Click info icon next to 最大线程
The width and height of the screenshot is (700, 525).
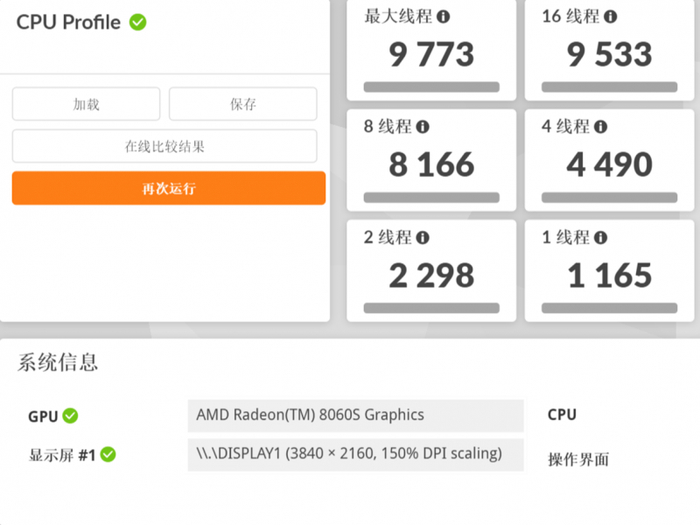(443, 17)
